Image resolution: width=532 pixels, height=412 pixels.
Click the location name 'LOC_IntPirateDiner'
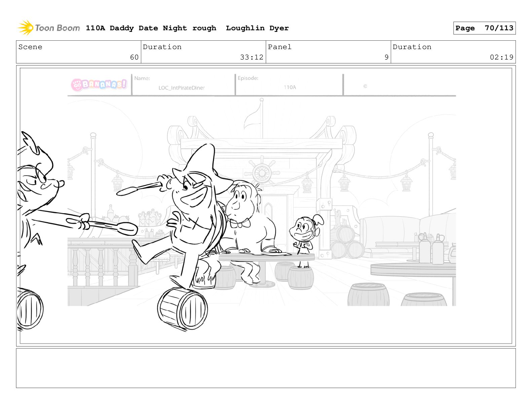click(x=182, y=88)
